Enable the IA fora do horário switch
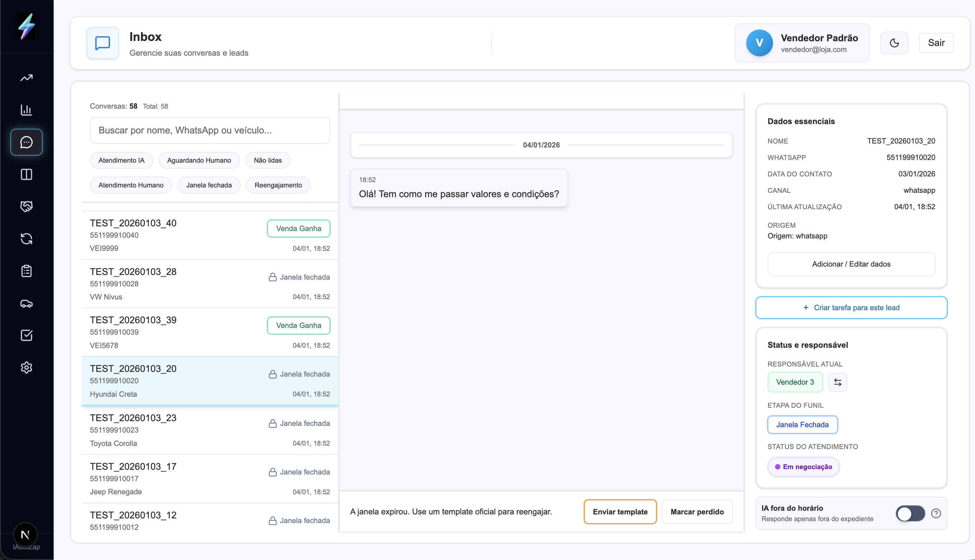Viewport: 975px width, 560px height. pyautogui.click(x=910, y=513)
